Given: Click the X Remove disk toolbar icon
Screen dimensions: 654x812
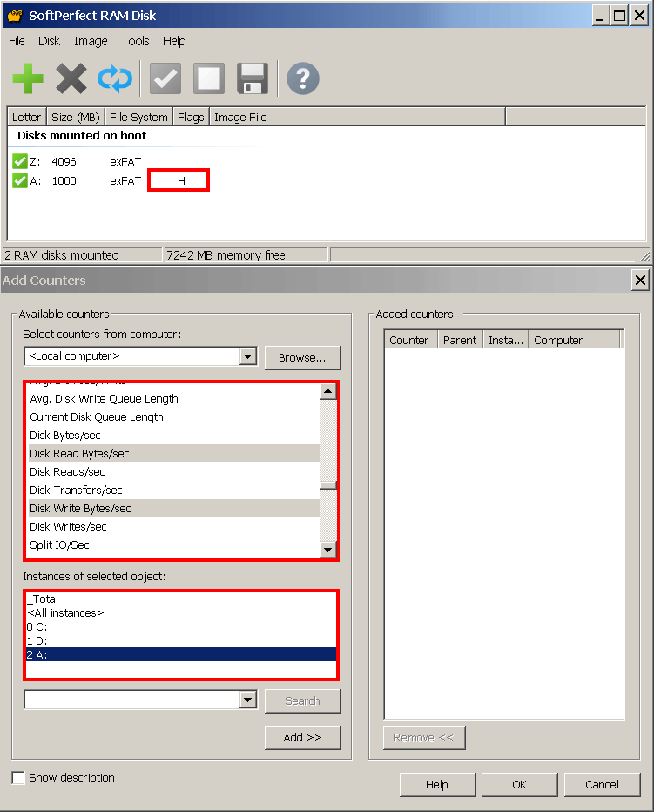Looking at the screenshot, I should (x=71, y=78).
